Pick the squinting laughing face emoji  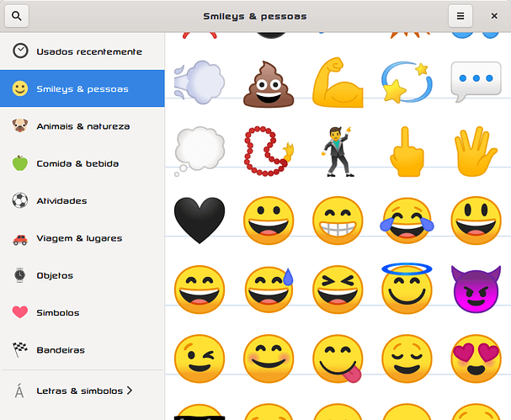[338, 290]
